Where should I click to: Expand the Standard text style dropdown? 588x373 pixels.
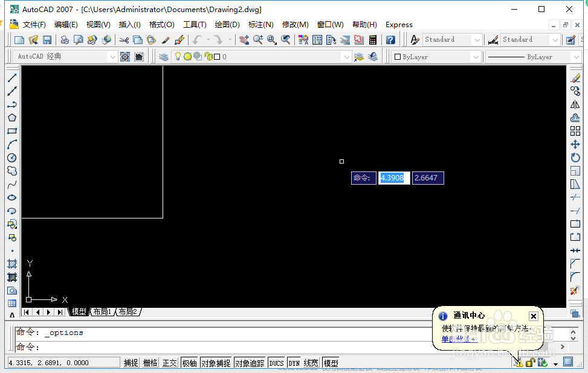point(477,40)
